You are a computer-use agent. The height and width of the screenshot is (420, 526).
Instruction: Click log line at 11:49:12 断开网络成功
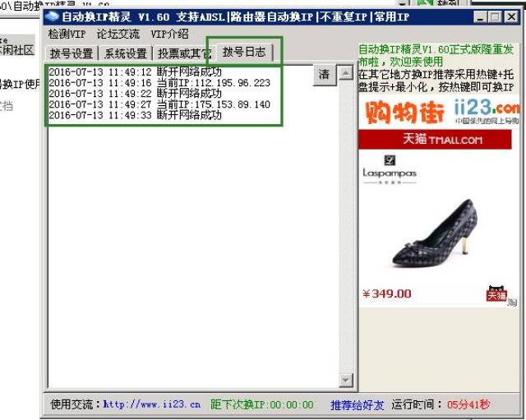click(x=135, y=72)
